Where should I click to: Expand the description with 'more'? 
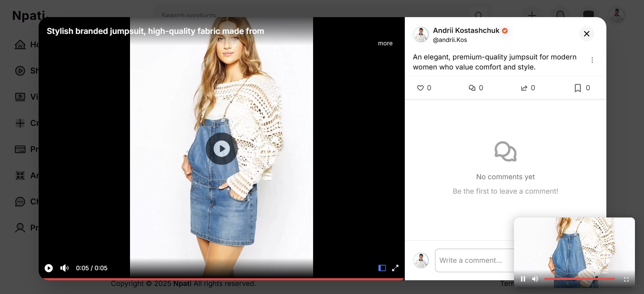pyautogui.click(x=385, y=43)
